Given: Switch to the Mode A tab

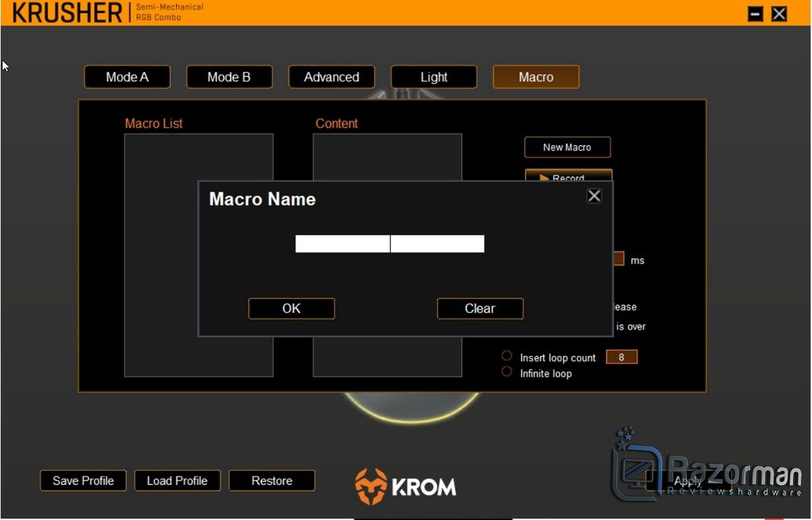Looking at the screenshot, I should tap(128, 77).
